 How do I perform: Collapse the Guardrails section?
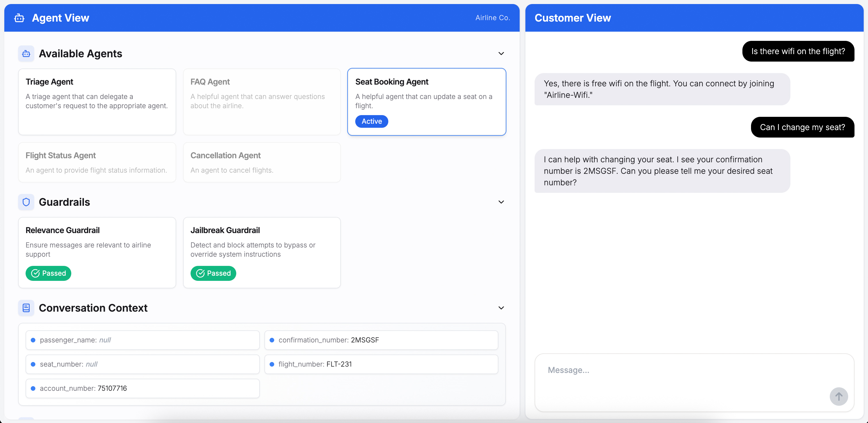[501, 202]
